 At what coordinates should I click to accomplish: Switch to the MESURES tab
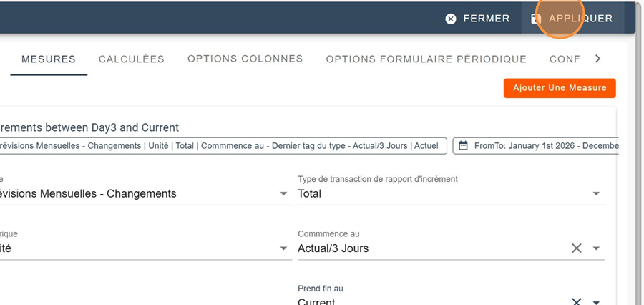click(49, 59)
